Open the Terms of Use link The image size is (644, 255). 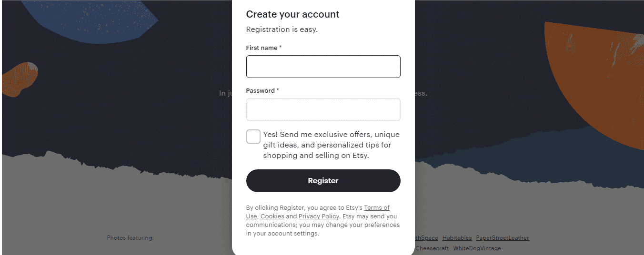(318, 212)
